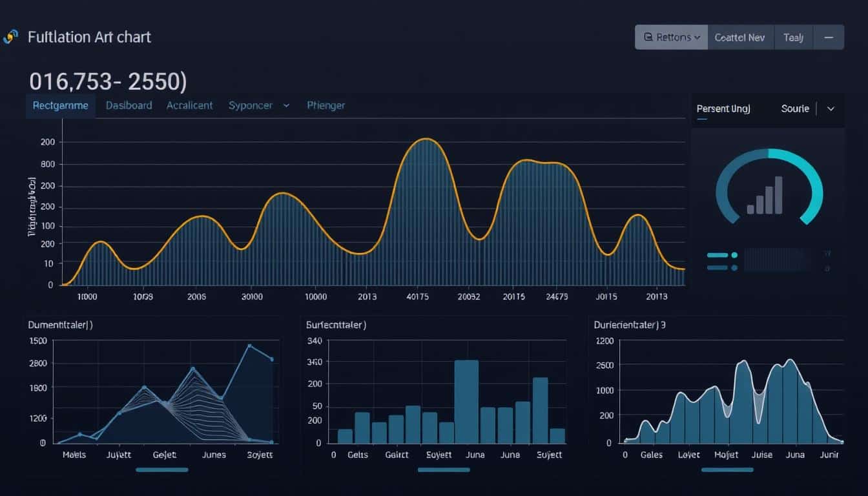Select the Syponcer tab
The width and height of the screenshot is (868, 496).
pos(251,105)
